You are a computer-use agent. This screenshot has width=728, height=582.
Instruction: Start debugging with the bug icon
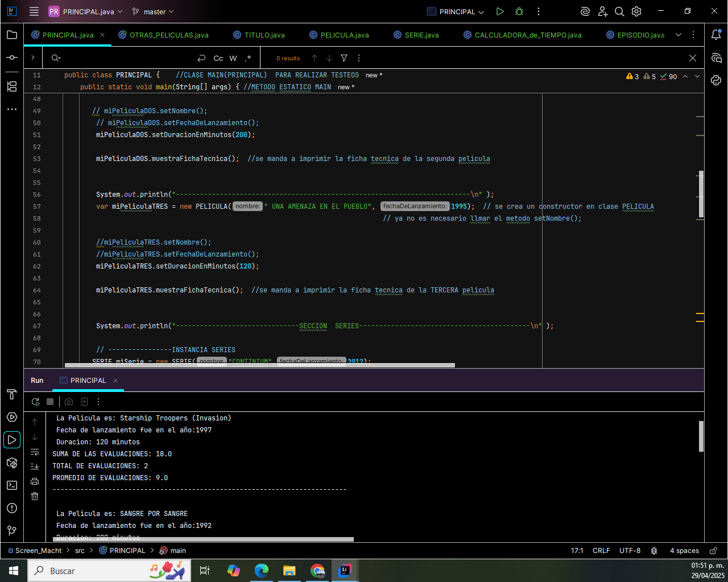point(519,11)
